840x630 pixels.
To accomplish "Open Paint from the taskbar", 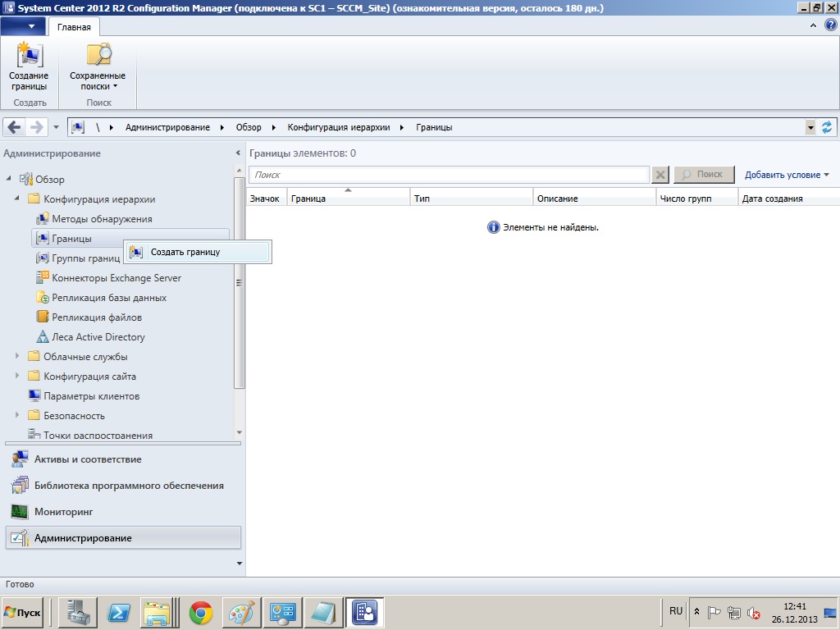I will coord(242,613).
